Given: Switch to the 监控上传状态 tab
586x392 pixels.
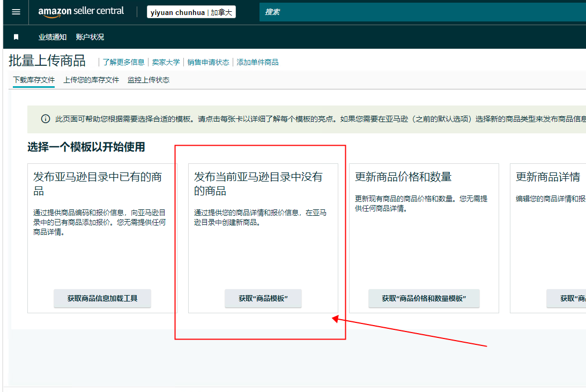Looking at the screenshot, I should point(149,80).
